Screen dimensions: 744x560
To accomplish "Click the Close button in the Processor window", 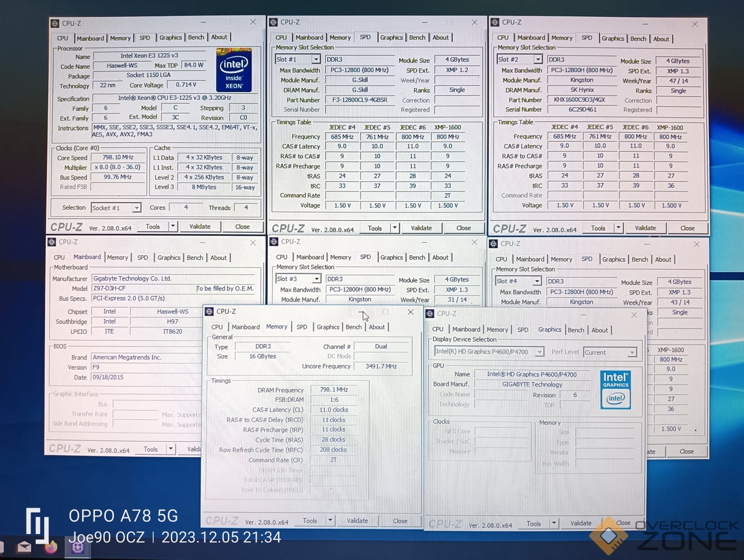I will pyautogui.click(x=242, y=227).
